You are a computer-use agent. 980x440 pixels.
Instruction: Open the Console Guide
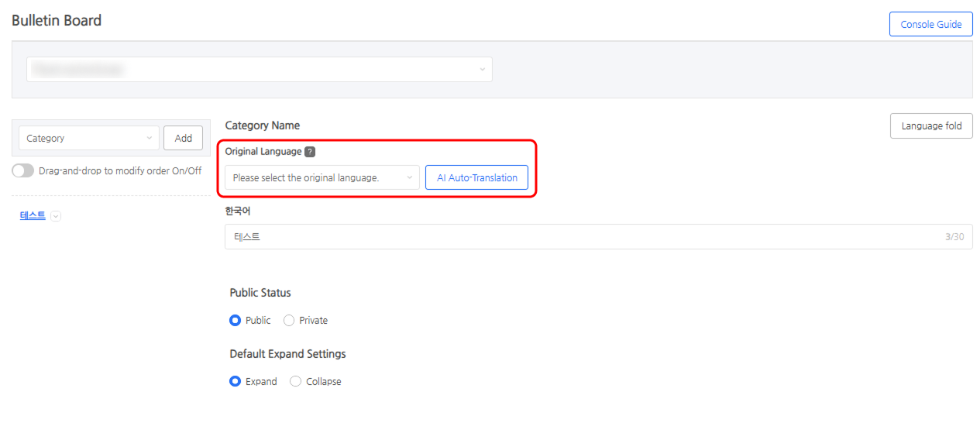(930, 24)
